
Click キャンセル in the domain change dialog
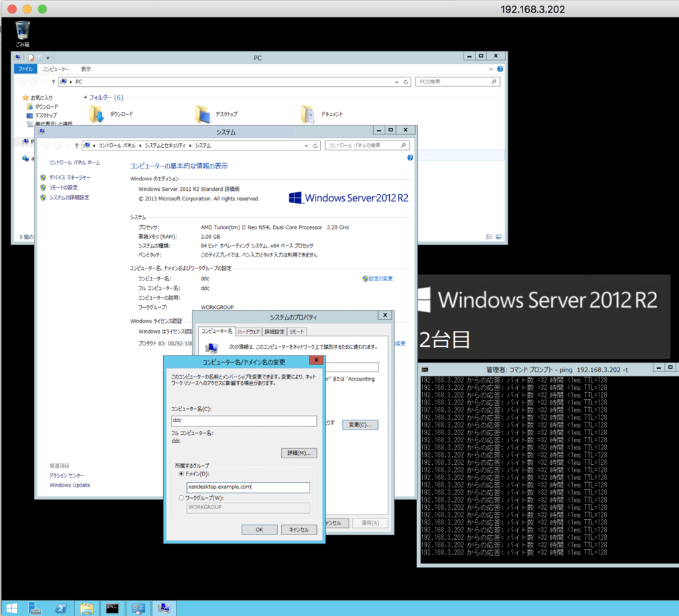299,529
